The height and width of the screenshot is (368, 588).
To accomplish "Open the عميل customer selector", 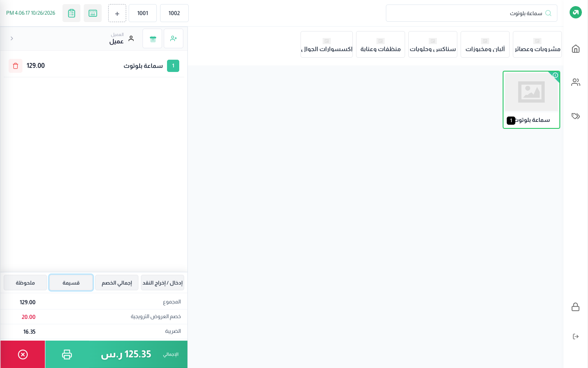I will point(121,38).
